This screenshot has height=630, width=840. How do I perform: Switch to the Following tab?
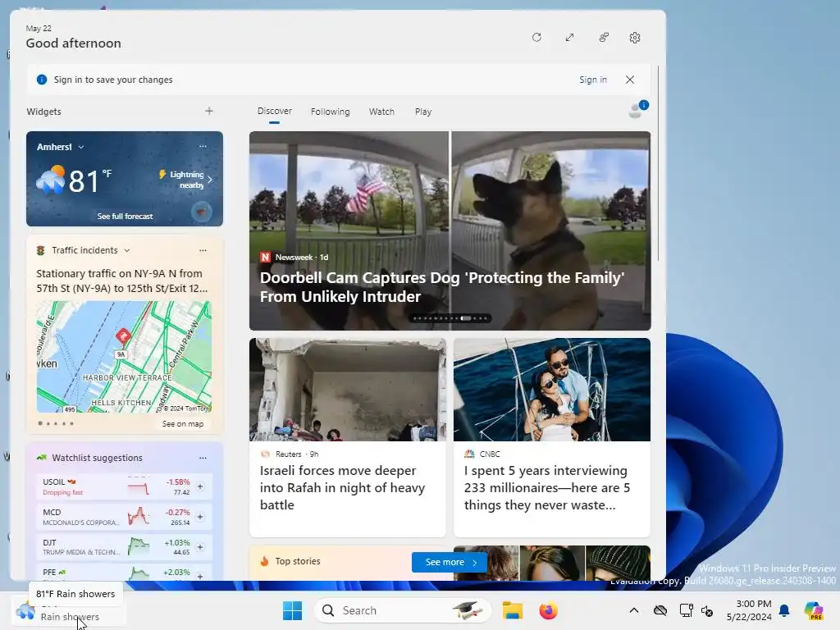(330, 112)
